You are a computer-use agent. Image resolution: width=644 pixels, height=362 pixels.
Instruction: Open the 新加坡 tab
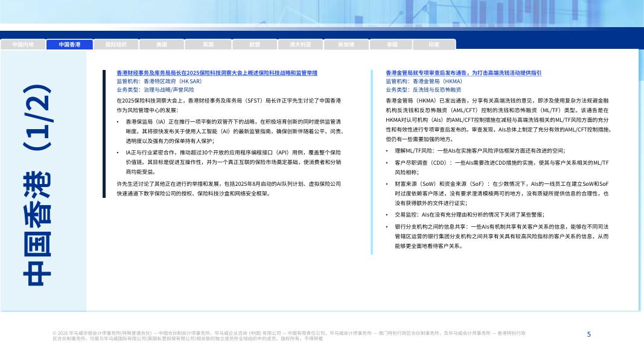(x=346, y=44)
